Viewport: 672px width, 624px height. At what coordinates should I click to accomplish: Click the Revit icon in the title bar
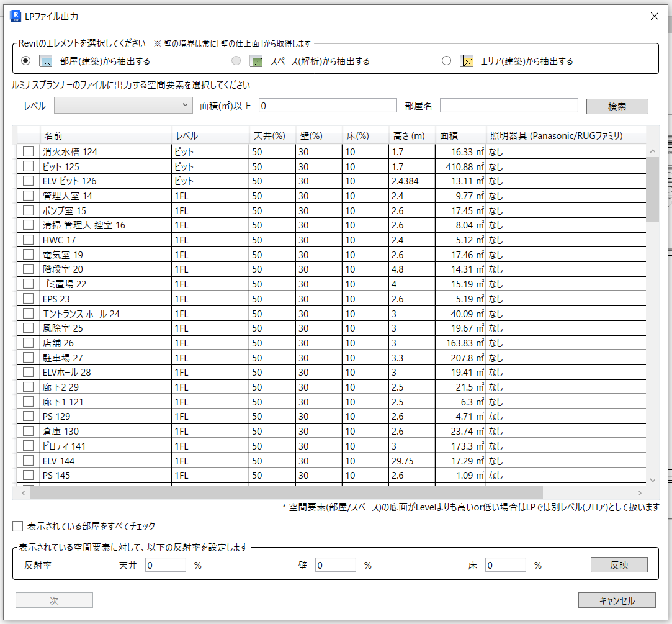16,16
